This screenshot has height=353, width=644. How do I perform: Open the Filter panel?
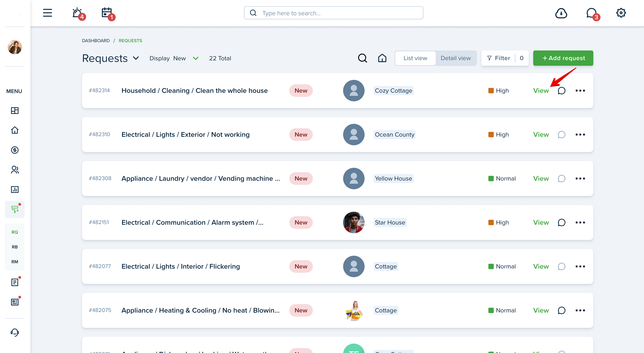505,58
